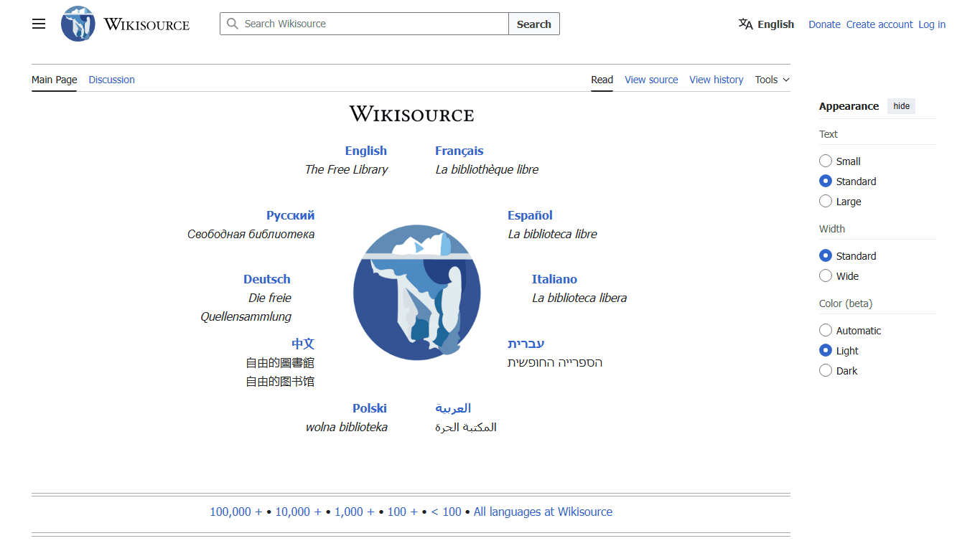Screen dimensions: 980x551
Task: Choose Automatic color mode
Action: [826, 330]
